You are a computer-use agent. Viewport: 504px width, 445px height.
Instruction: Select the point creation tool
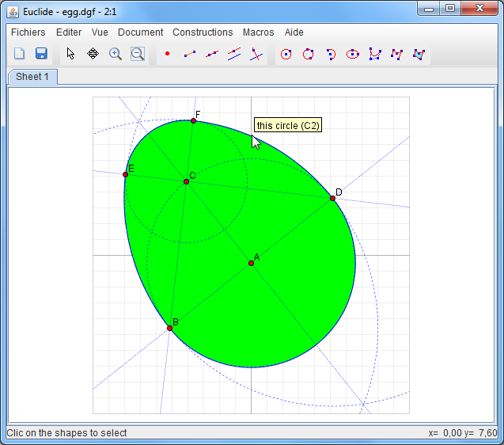point(167,54)
